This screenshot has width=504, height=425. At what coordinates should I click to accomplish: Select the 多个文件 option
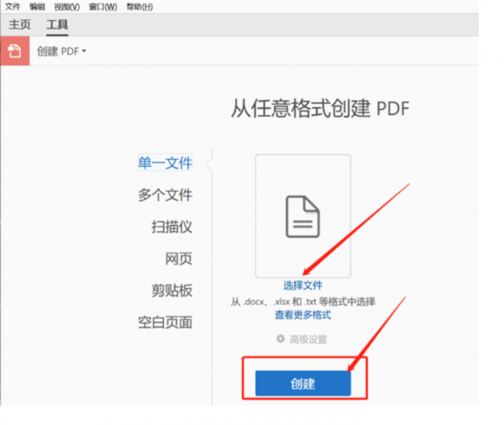coord(165,195)
